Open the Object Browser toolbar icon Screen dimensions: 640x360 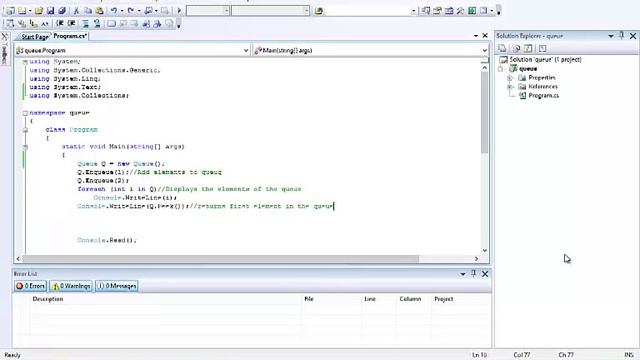coord(449,11)
